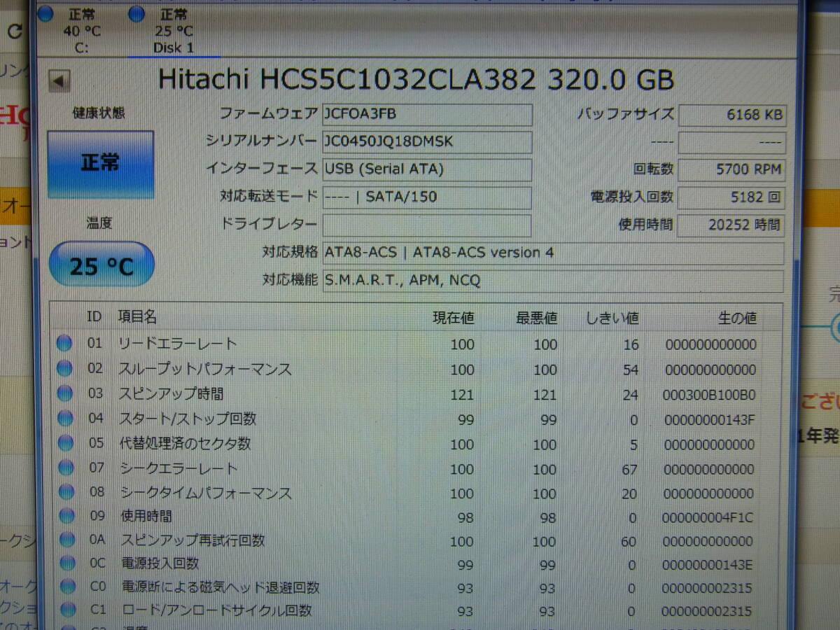The height and width of the screenshot is (630, 840).
Task: Click the power on hours 20252 時間
Action: pyautogui.click(x=732, y=225)
